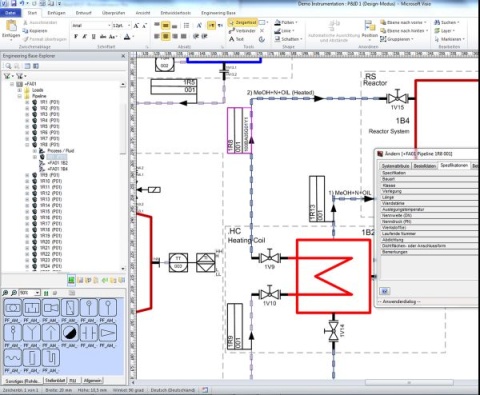Toggle bold formatting button
Viewport: 480px width, 395px height.
point(76,36)
